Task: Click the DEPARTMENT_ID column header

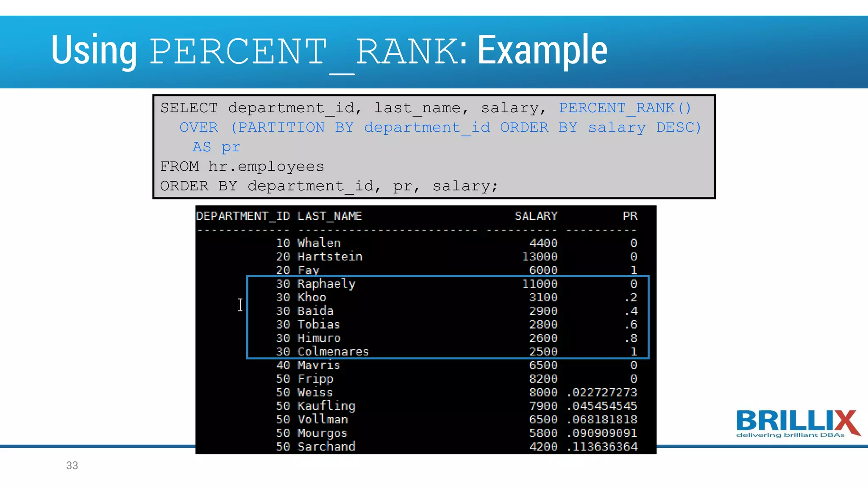Action: 243,216
